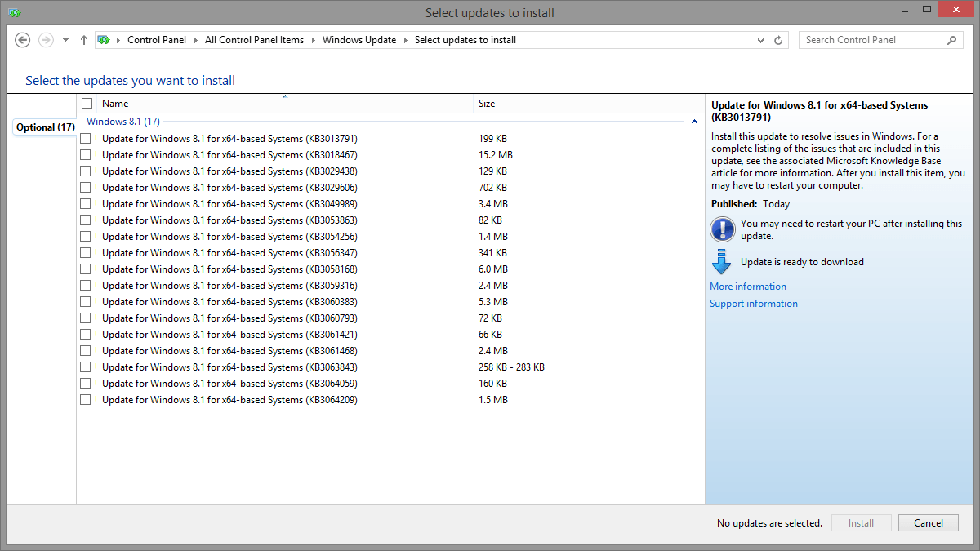Focus the Search Control Panel field

[x=880, y=40]
